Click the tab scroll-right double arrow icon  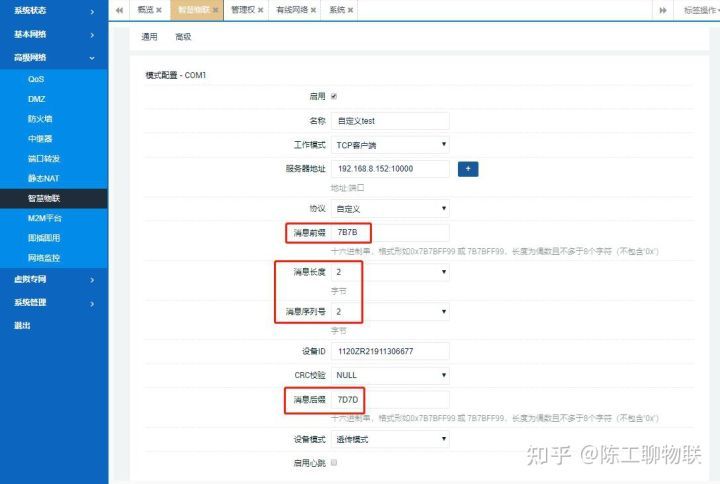click(663, 10)
